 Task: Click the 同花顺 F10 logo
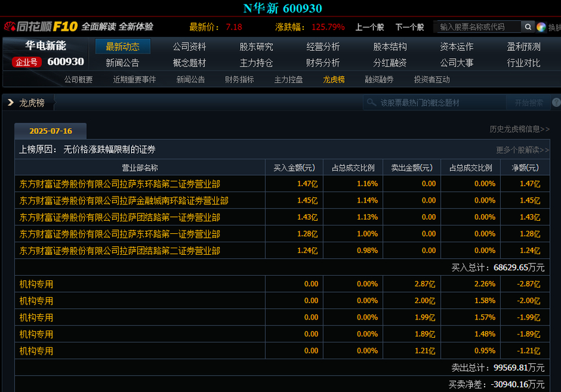40,27
